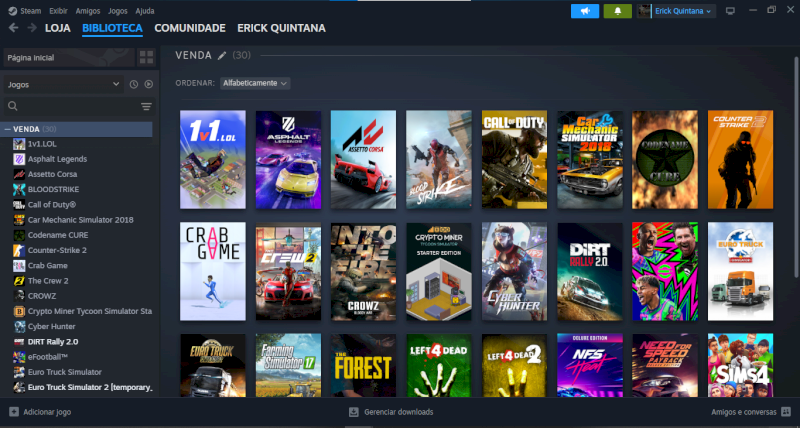
Task: Open the Jogos menu in menu bar
Action: click(x=118, y=11)
